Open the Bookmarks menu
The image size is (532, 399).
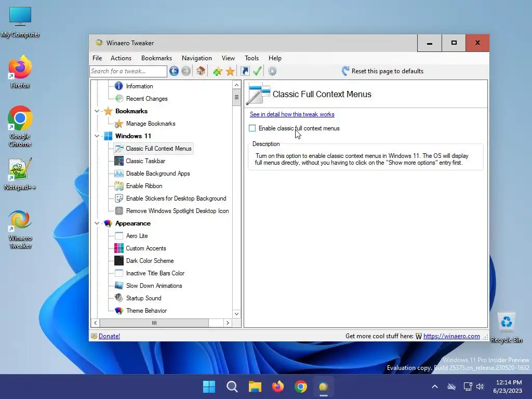(156, 58)
